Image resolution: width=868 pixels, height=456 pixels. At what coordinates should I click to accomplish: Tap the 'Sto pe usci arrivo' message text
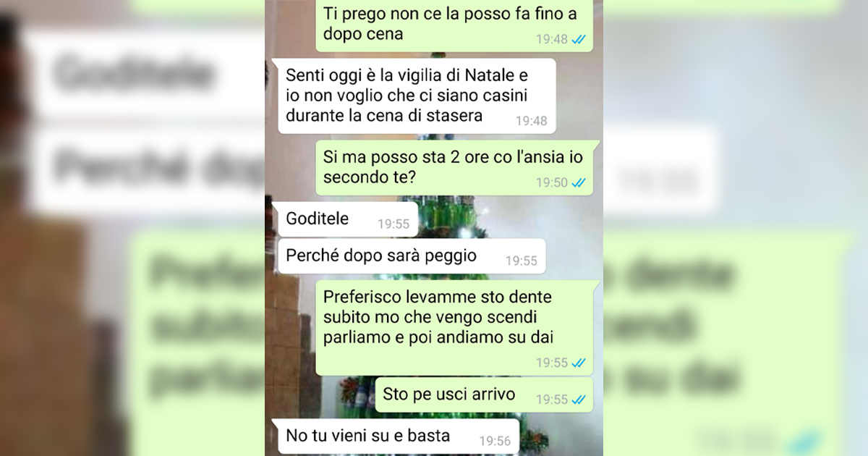pyautogui.click(x=449, y=394)
